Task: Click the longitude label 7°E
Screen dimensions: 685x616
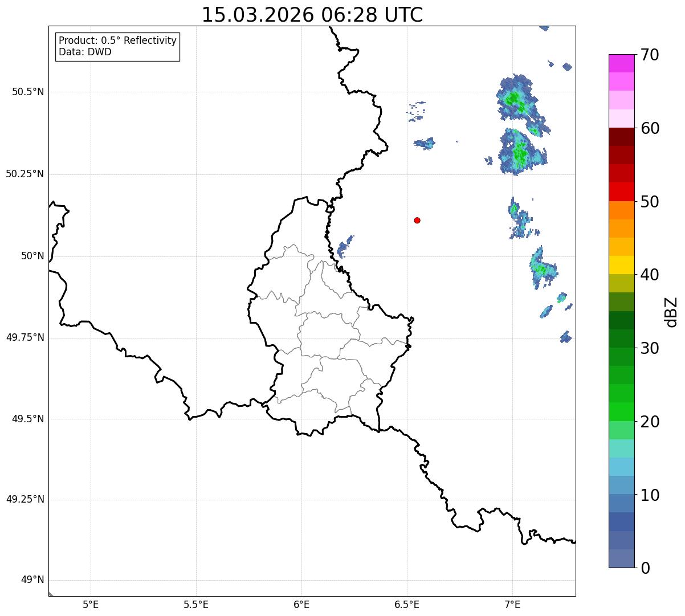Action: 512,604
